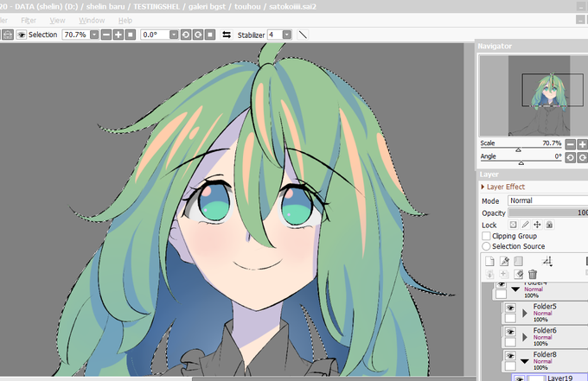This screenshot has height=381, width=588.
Task: Reset zoom with toolbar square button after plus
Action: coord(131,35)
